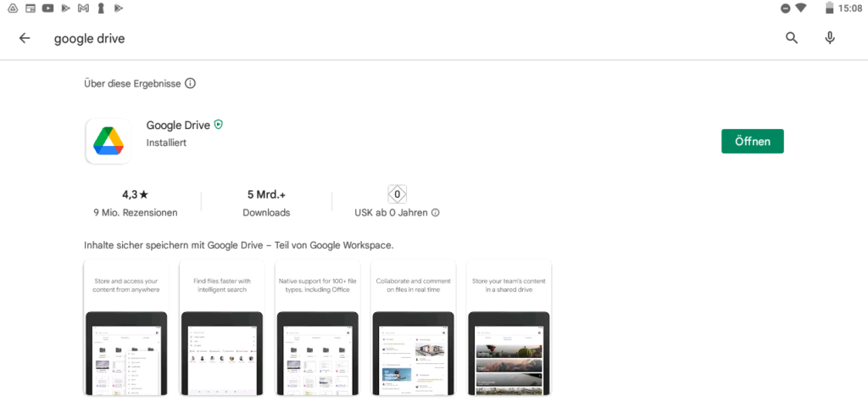The height and width of the screenshot is (408, 868).
Task: Start voice search with microphone icon
Action: (x=829, y=38)
